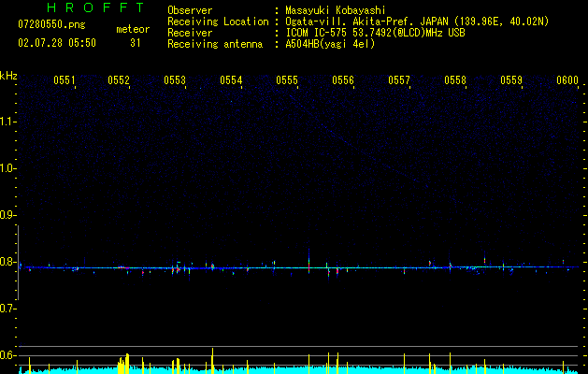Screen dimensions: 588x374
Task: Click the HROFFT title text
Action: (95, 7)
